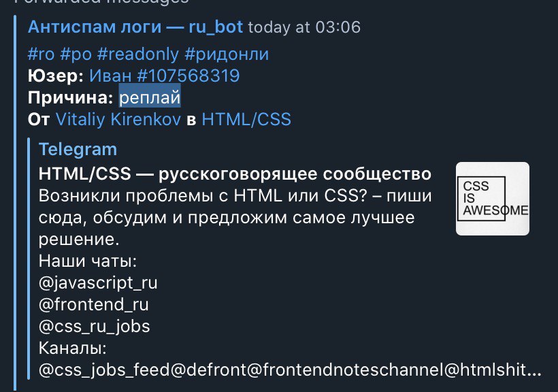
Task: Select the #readonly hashtag
Action: [138, 54]
